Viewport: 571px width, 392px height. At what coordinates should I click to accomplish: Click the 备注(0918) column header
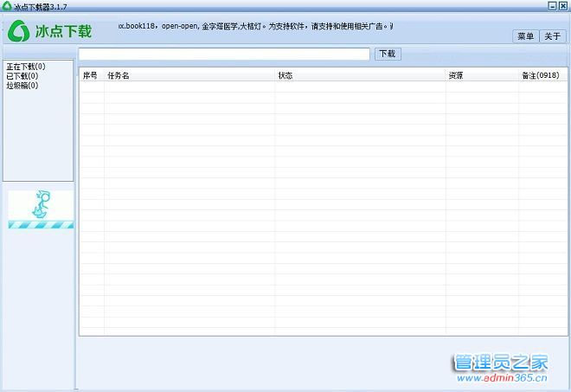(542, 75)
